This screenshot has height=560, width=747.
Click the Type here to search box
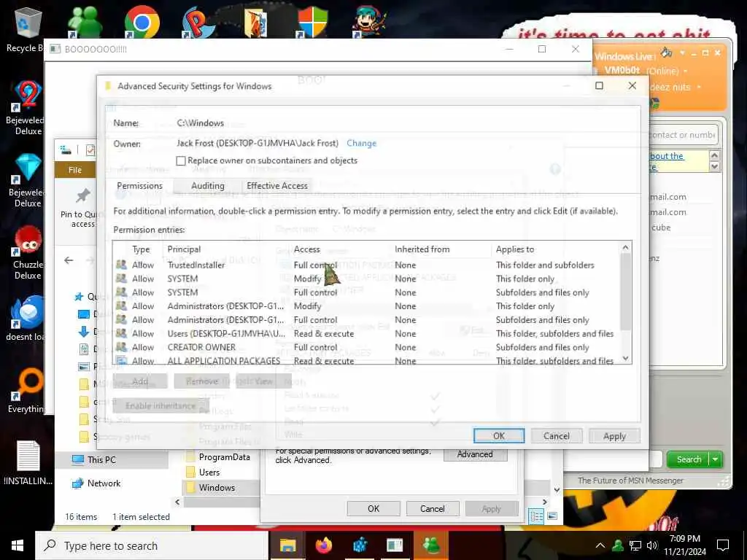(x=152, y=545)
